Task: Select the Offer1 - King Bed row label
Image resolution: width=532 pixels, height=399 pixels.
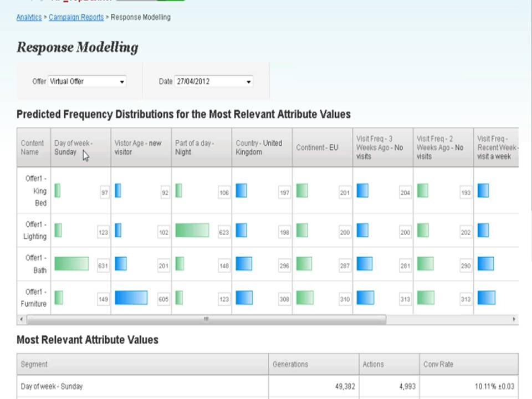Action: [34, 191]
